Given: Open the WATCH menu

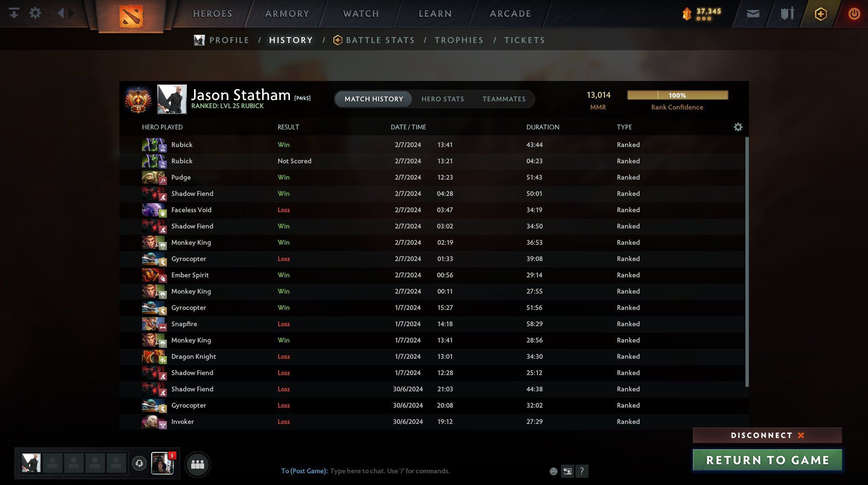Looking at the screenshot, I should coord(361,14).
